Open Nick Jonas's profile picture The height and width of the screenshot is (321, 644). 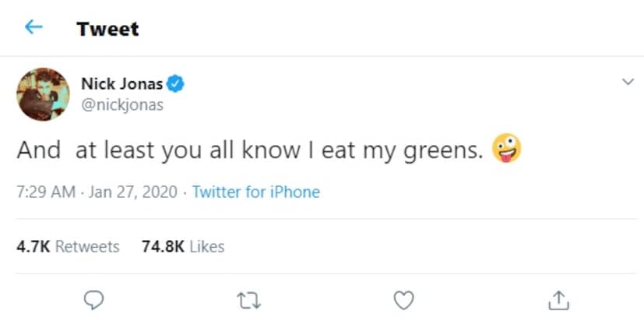[43, 93]
